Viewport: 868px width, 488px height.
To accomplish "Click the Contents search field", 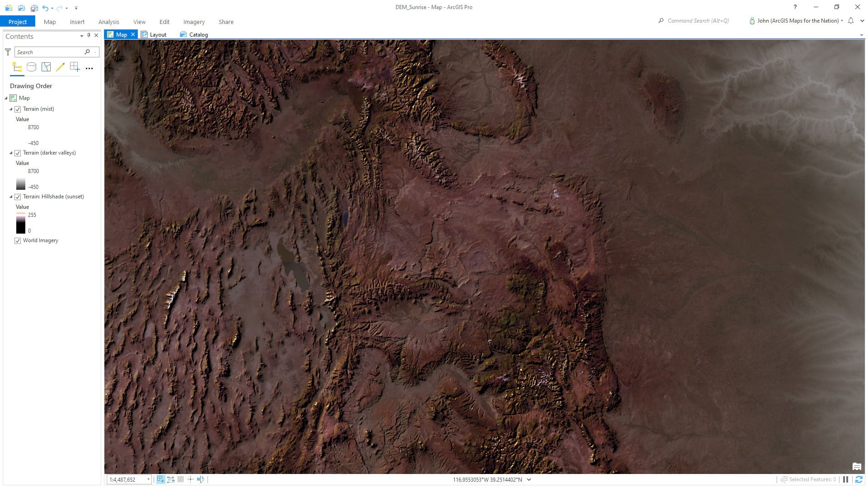I will (x=50, y=52).
